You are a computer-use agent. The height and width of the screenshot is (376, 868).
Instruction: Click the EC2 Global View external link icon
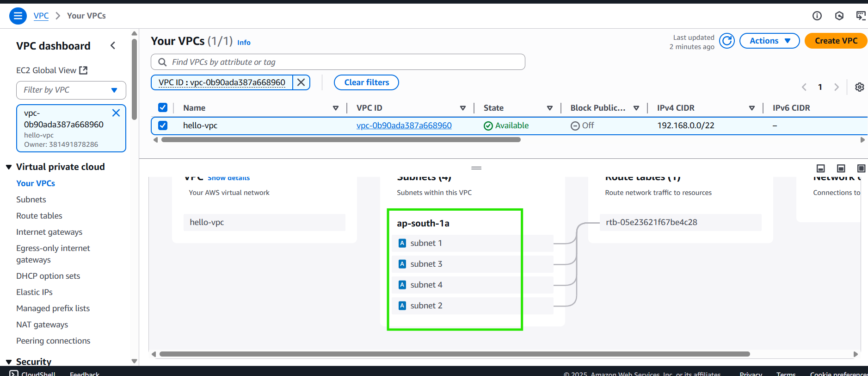(83, 70)
